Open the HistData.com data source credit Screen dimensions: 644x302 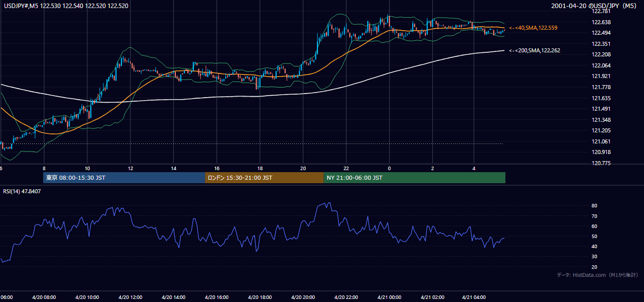point(598,275)
